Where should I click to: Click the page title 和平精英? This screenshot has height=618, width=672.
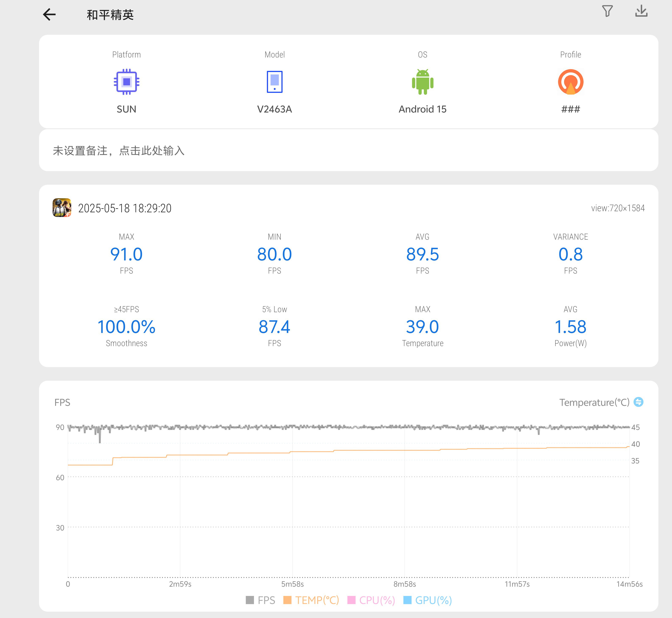click(x=110, y=15)
